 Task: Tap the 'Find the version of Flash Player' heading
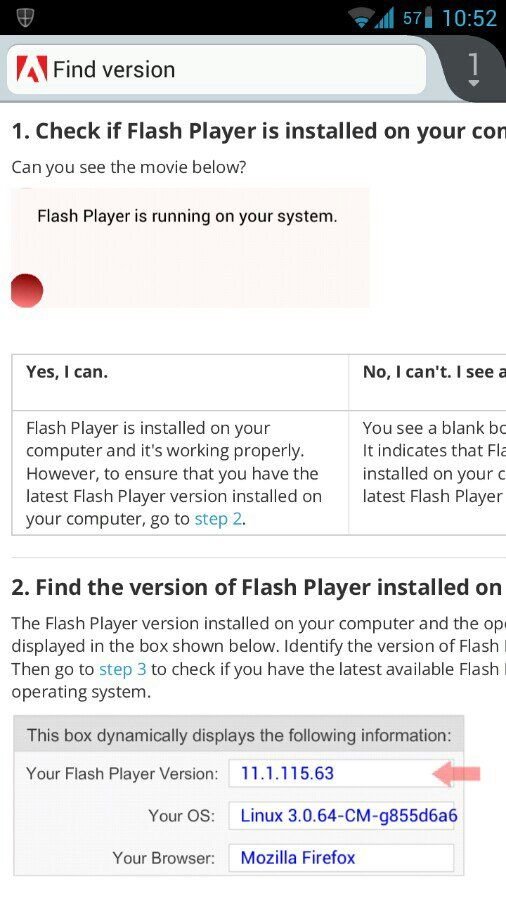point(258,588)
